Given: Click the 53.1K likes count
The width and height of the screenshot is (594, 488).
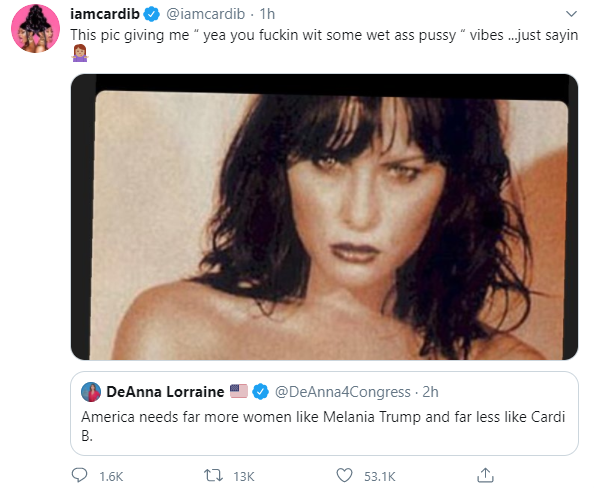Looking at the screenshot, I should tap(380, 476).
